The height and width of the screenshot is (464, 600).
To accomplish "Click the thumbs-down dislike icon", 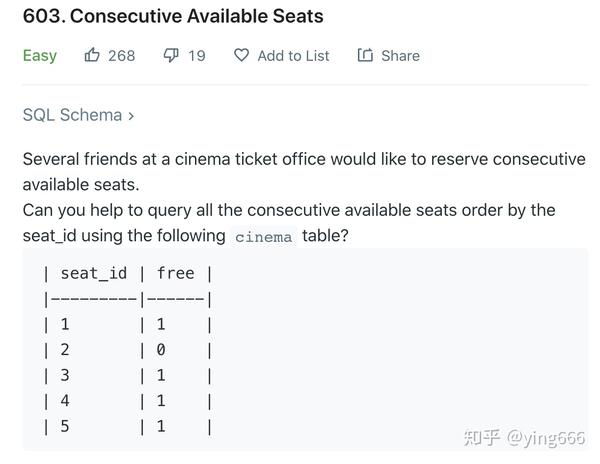I will tap(171, 55).
